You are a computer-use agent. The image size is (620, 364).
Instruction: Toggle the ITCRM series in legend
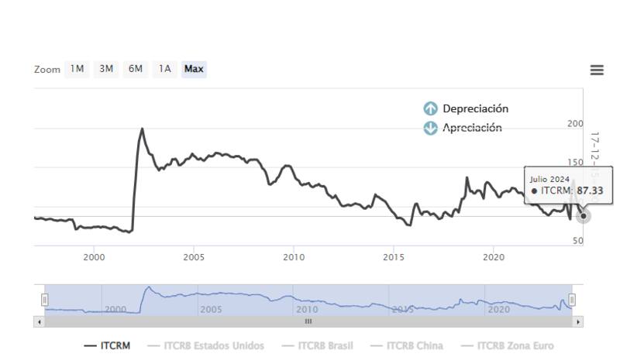108,345
